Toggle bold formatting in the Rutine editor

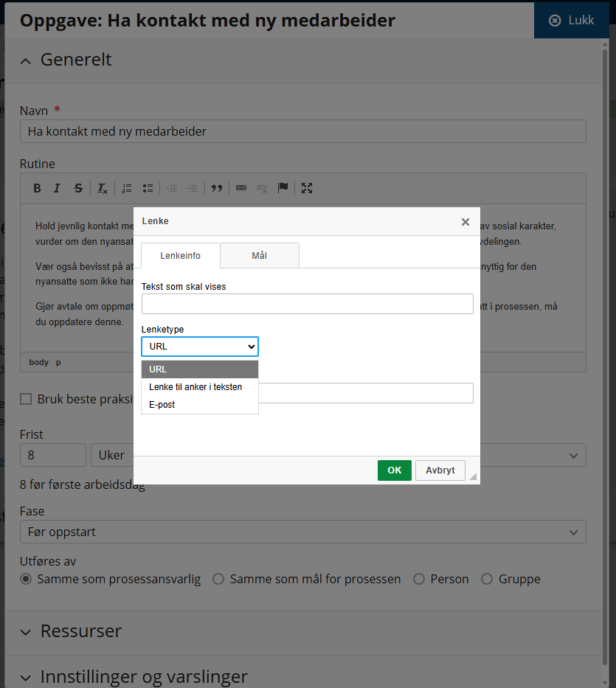(37, 188)
